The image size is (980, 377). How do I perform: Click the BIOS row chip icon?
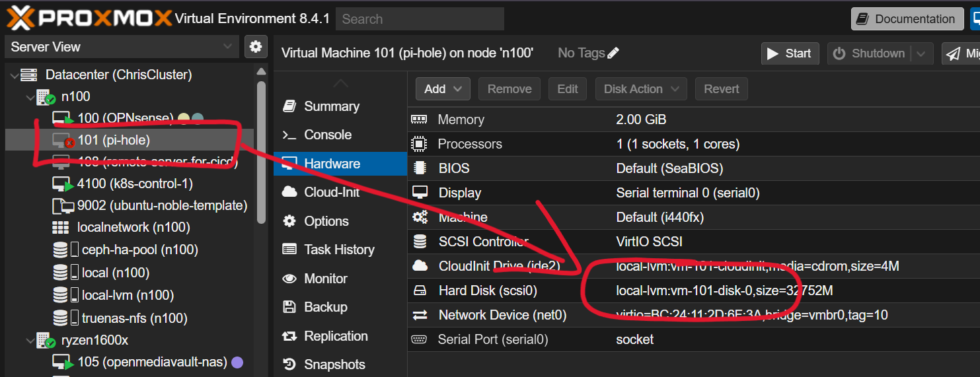coord(419,168)
